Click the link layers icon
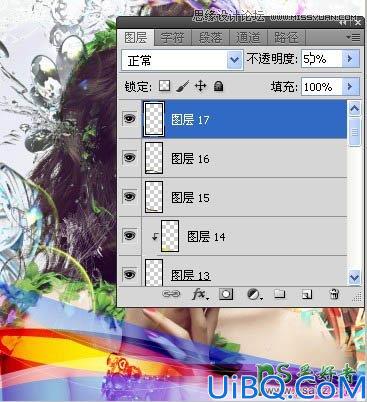This screenshot has width=367, height=402. pyautogui.click(x=171, y=294)
